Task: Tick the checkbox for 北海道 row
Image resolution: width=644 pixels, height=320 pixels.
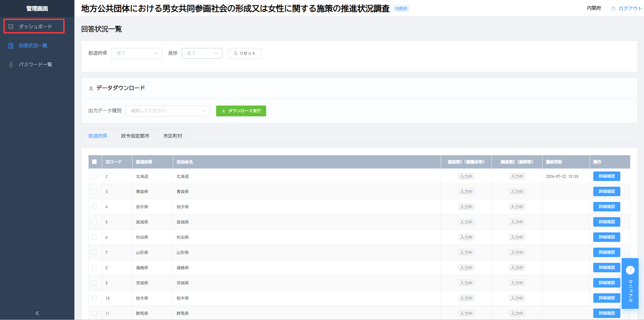Action: click(x=94, y=176)
